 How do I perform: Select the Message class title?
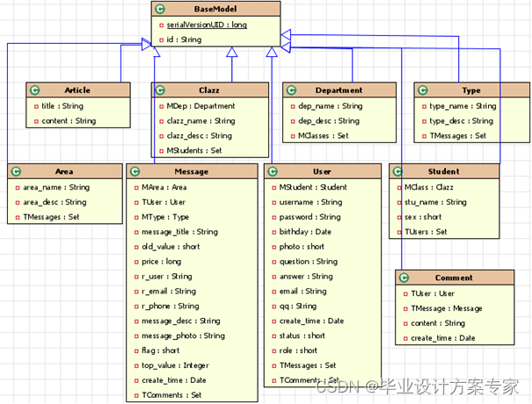[192, 172]
